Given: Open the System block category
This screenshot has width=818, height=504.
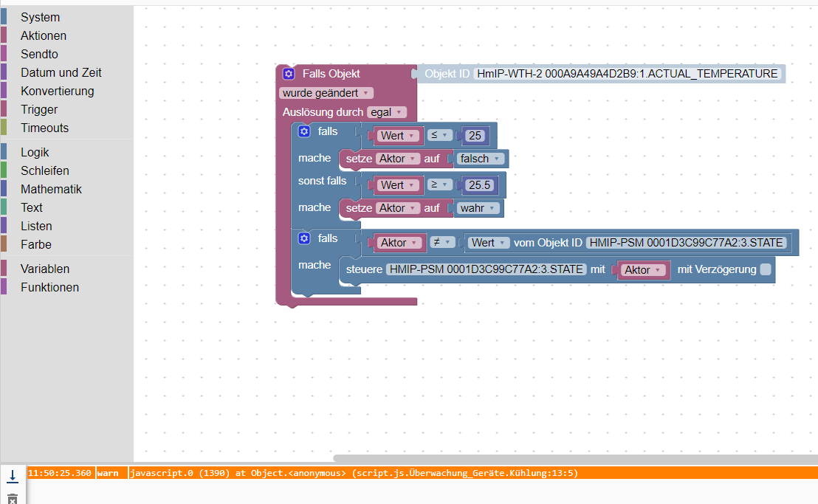Looking at the screenshot, I should pyautogui.click(x=40, y=17).
